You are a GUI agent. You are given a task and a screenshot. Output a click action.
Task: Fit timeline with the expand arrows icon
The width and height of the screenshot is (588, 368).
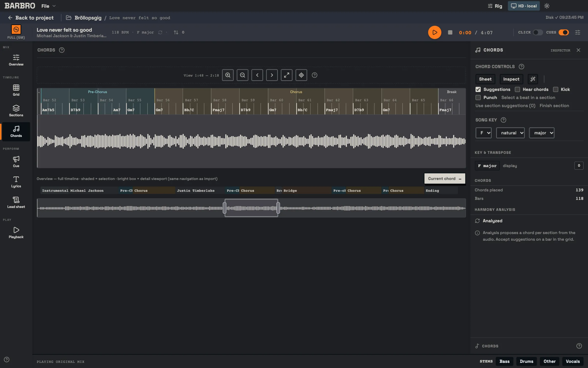[287, 75]
